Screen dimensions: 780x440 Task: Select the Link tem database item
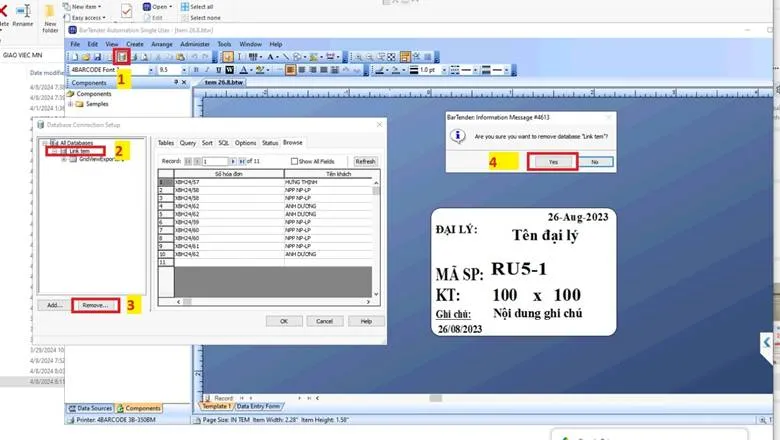click(x=79, y=151)
